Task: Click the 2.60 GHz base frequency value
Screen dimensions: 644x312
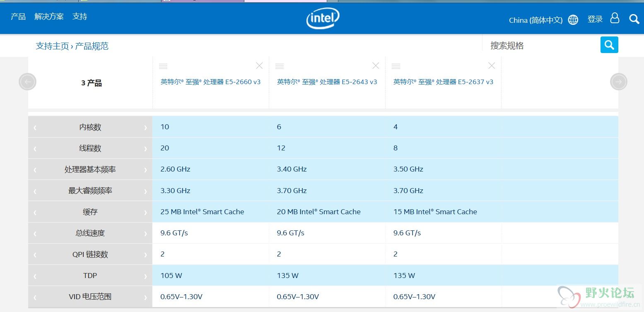Action: 175,169
